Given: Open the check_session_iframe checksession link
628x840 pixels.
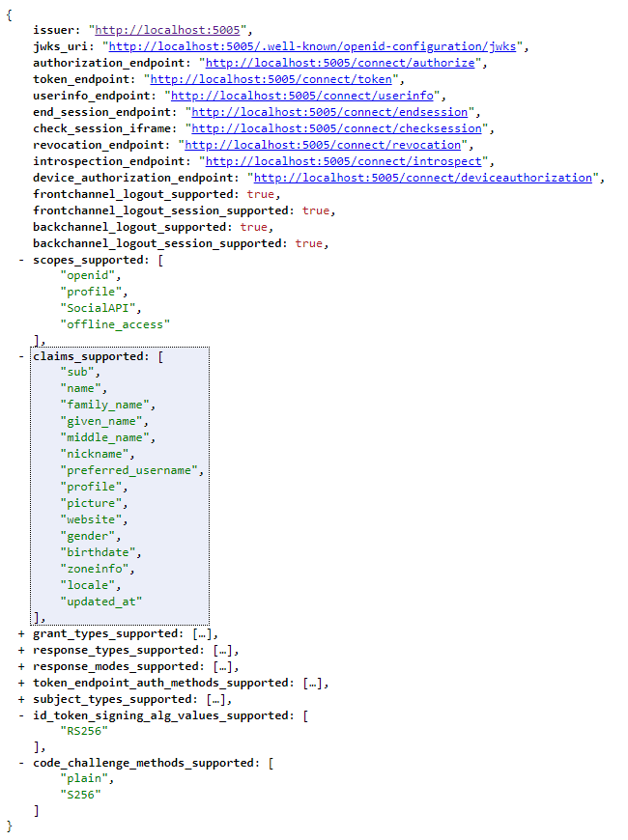Looking at the screenshot, I should click(337, 128).
